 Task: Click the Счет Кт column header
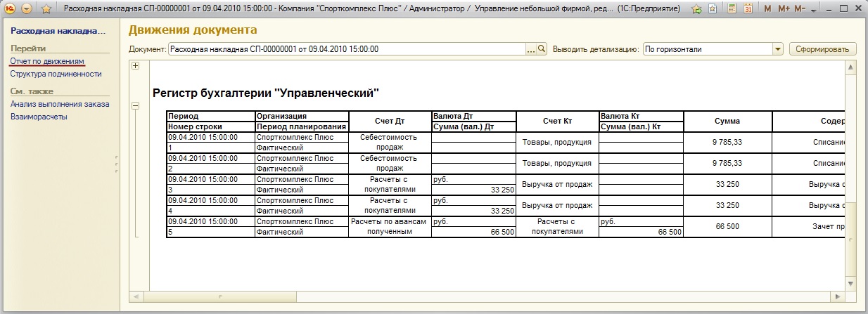coord(557,121)
